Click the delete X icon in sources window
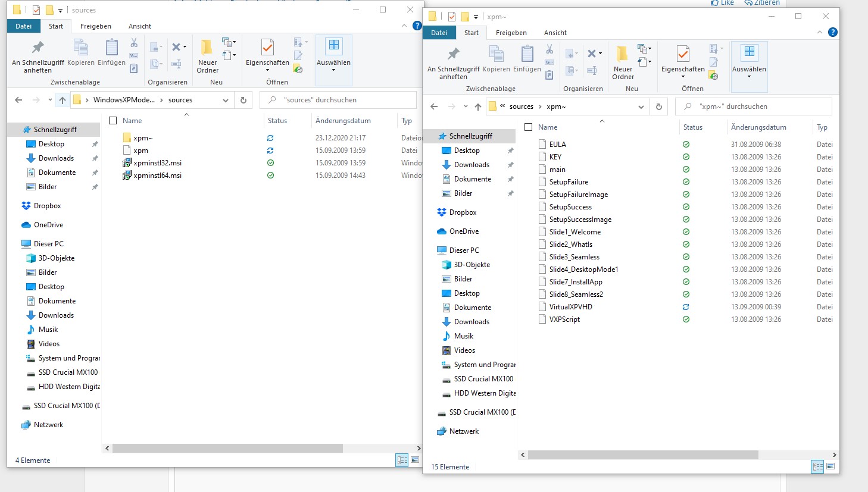 click(176, 47)
